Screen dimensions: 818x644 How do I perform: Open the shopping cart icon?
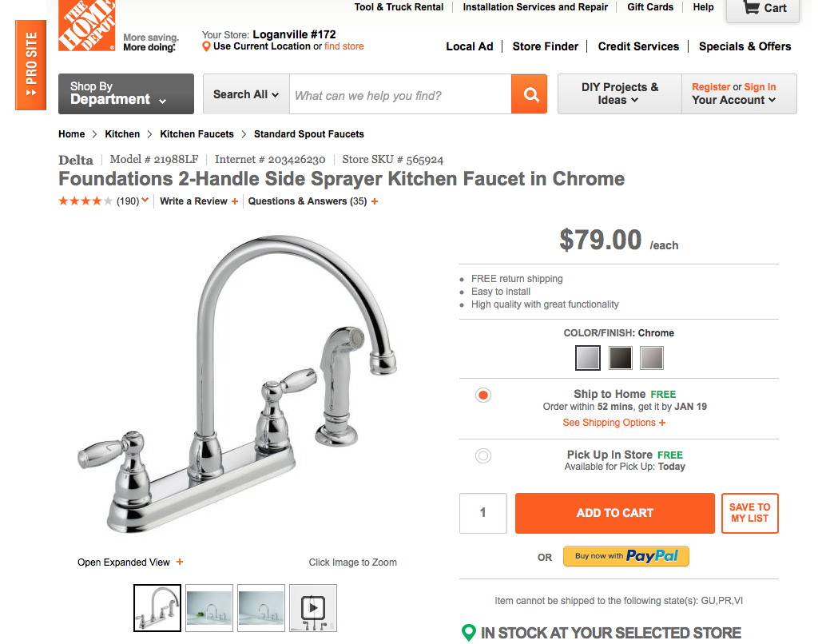coord(751,7)
